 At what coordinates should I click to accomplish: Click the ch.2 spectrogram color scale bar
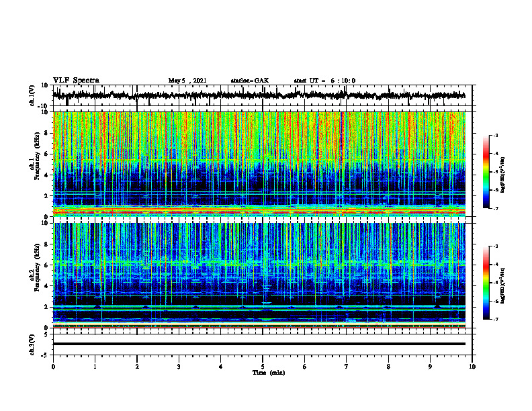pyautogui.click(x=486, y=283)
